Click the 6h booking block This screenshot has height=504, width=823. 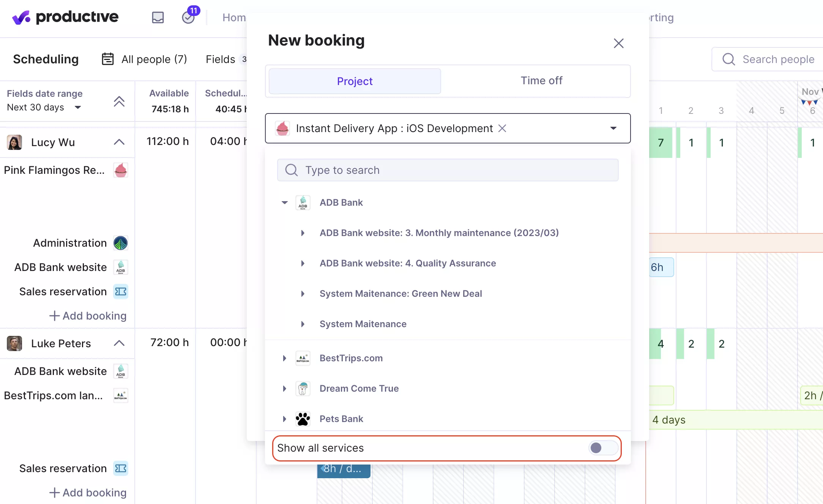click(x=661, y=267)
